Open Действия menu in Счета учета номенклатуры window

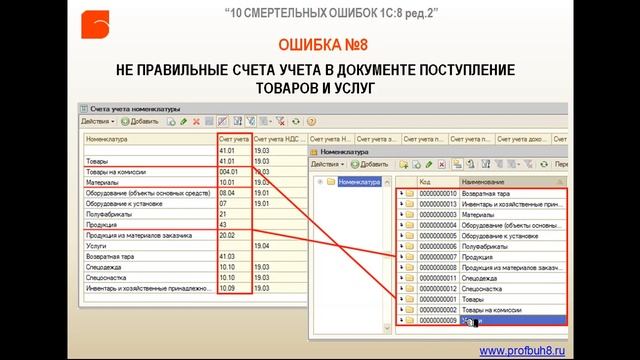pos(98,121)
